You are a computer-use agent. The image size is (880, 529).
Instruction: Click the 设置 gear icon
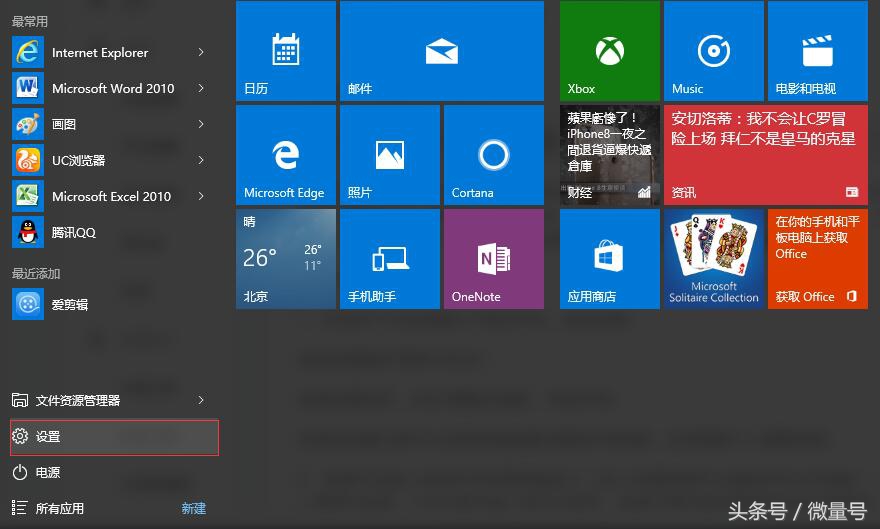coord(20,436)
